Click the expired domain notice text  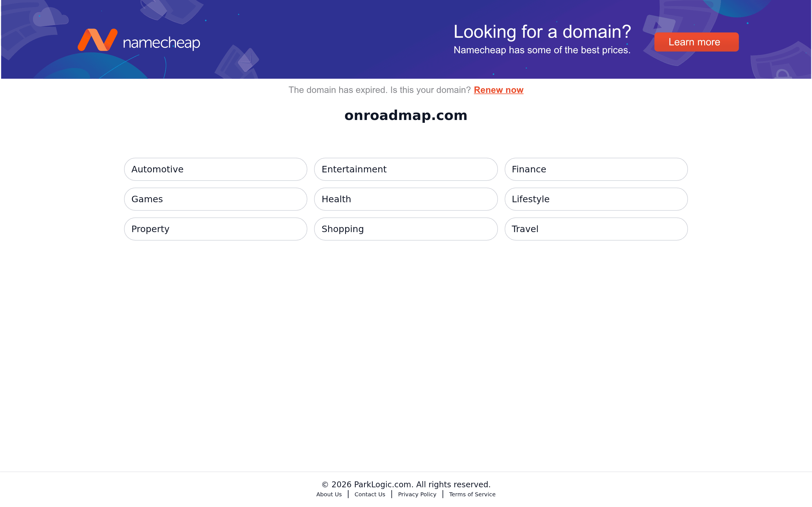(379, 90)
